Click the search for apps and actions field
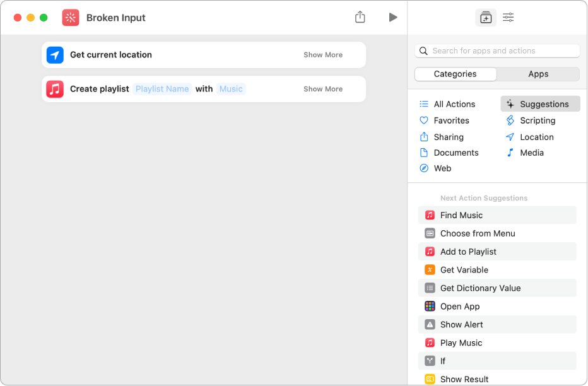 (498, 50)
